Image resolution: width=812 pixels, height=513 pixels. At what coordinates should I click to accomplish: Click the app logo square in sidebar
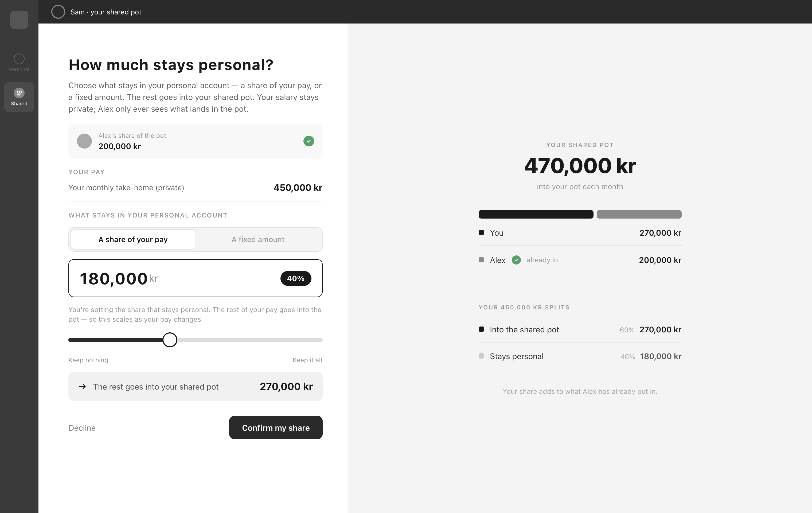pos(19,20)
